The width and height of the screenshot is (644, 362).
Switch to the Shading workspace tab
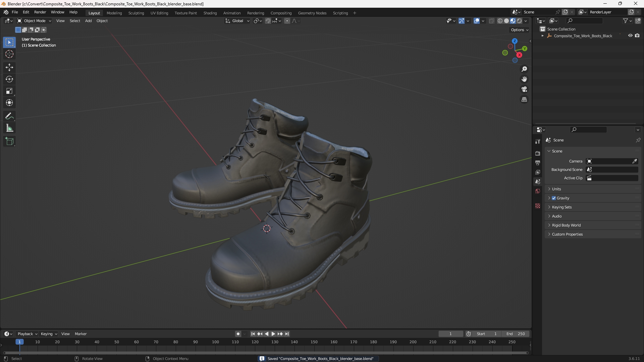210,13
